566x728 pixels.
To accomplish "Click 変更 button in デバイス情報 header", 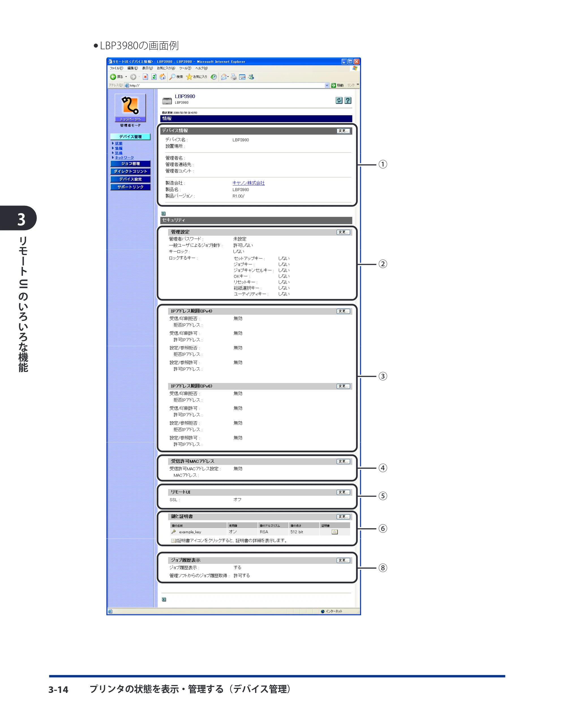I will [343, 131].
